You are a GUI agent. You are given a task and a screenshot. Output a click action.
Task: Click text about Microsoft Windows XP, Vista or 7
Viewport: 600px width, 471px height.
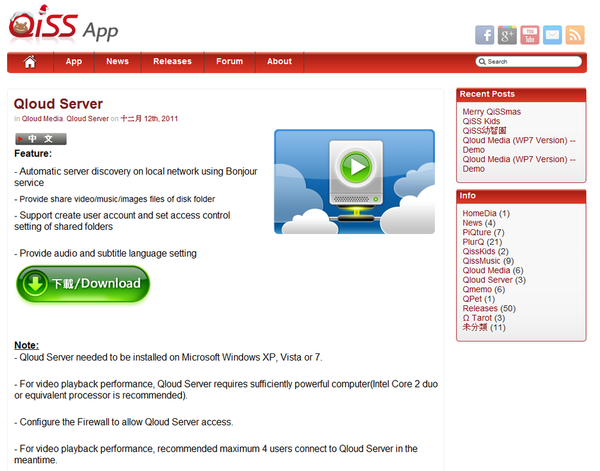168,357
